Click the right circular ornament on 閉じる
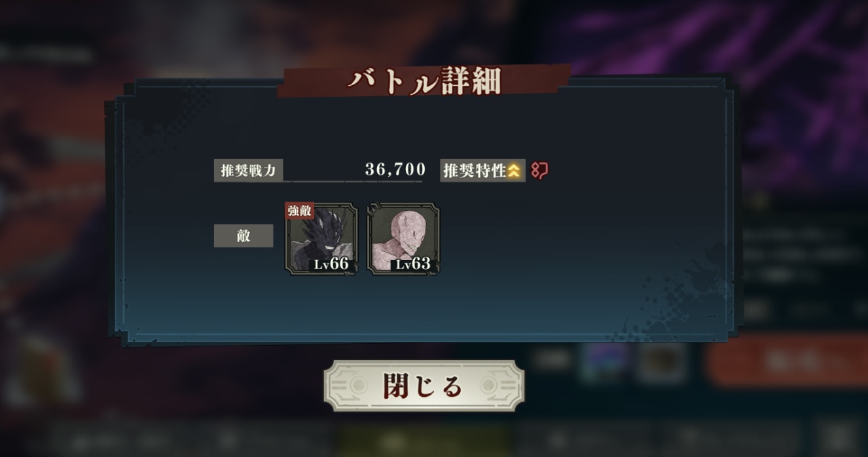 pyautogui.click(x=490, y=386)
